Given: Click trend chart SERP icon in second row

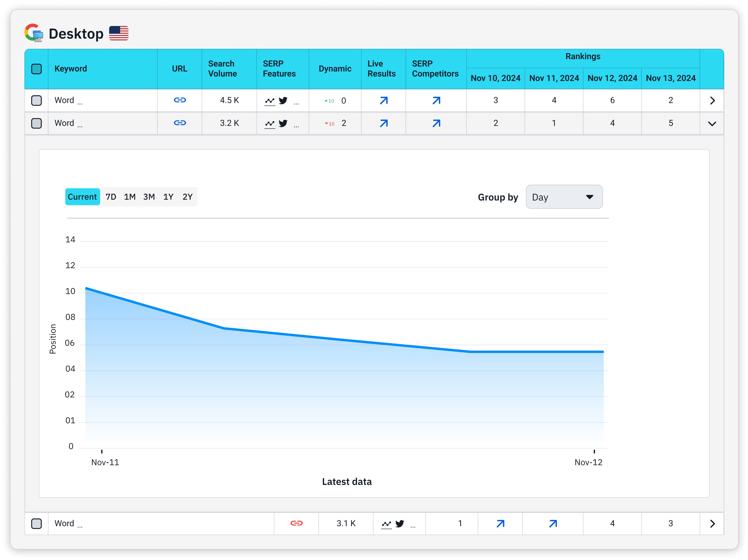Looking at the screenshot, I should tap(269, 123).
